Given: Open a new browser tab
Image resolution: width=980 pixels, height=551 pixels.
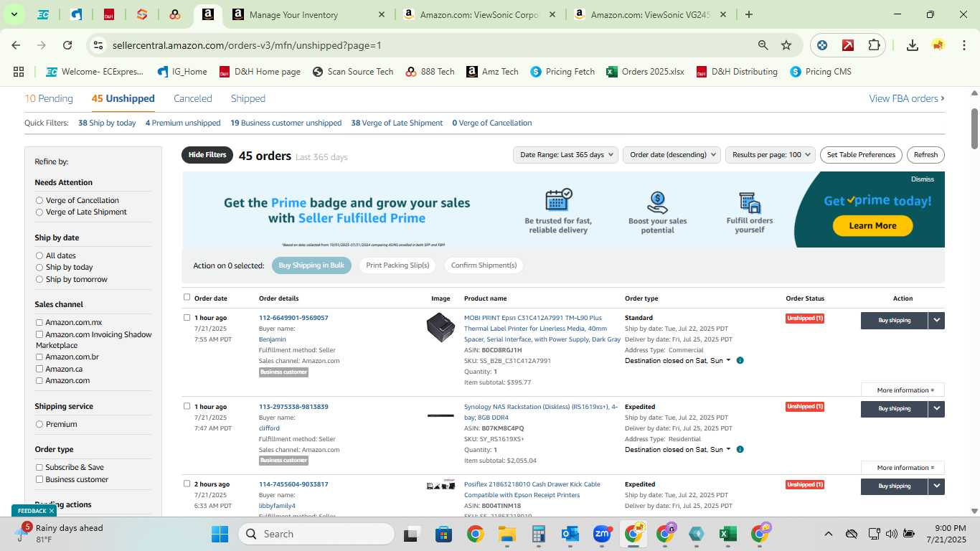Looking at the screenshot, I should 749,14.
